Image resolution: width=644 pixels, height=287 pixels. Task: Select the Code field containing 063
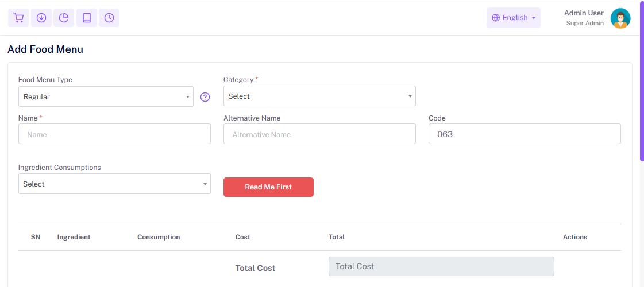click(x=524, y=134)
